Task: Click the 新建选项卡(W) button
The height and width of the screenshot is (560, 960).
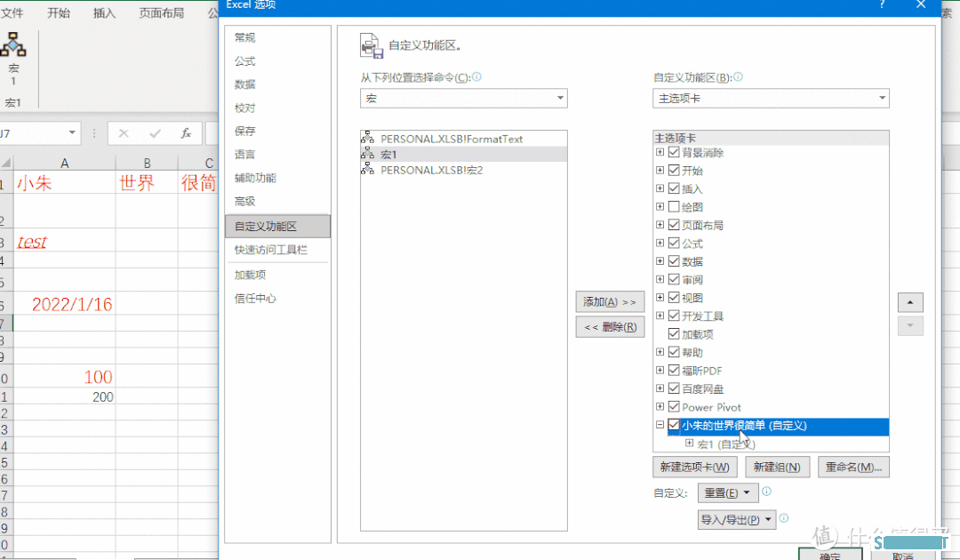Action: pyautogui.click(x=694, y=467)
